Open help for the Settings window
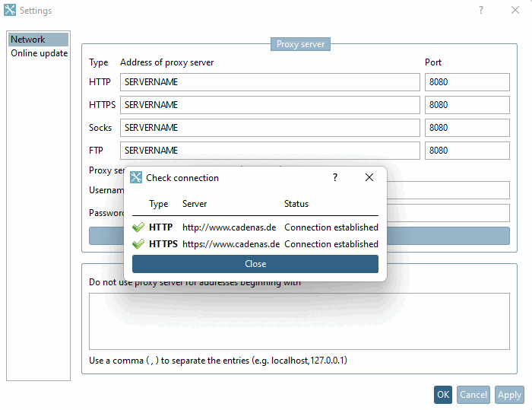Viewport: 532px width, 410px height. pos(481,10)
